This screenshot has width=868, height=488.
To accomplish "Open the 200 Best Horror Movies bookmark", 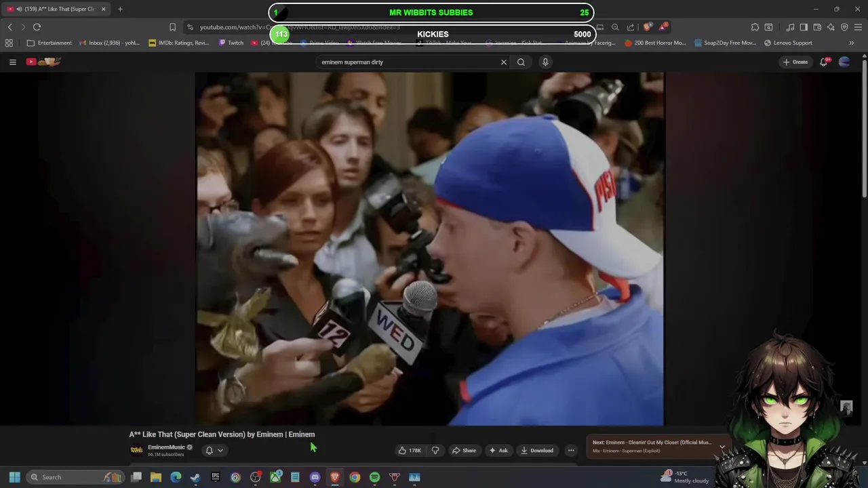I will [655, 43].
